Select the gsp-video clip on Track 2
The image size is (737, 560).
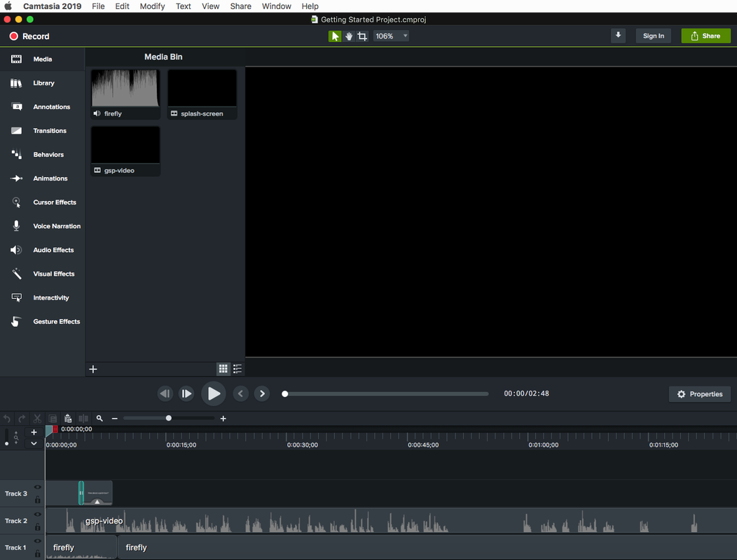[391, 521]
